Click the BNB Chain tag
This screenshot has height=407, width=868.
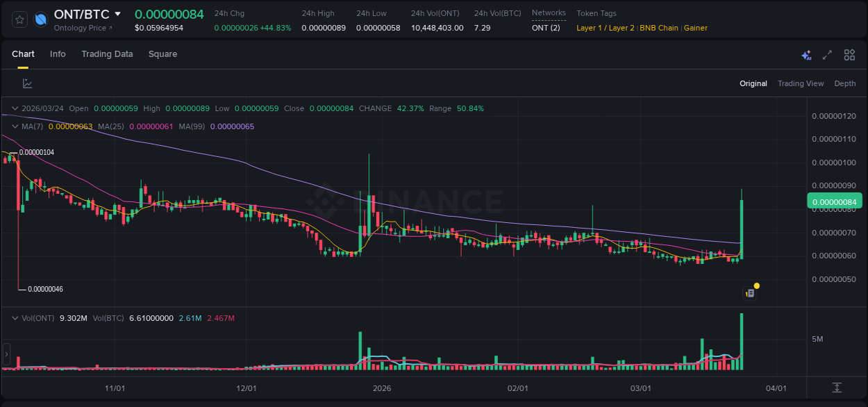click(658, 28)
